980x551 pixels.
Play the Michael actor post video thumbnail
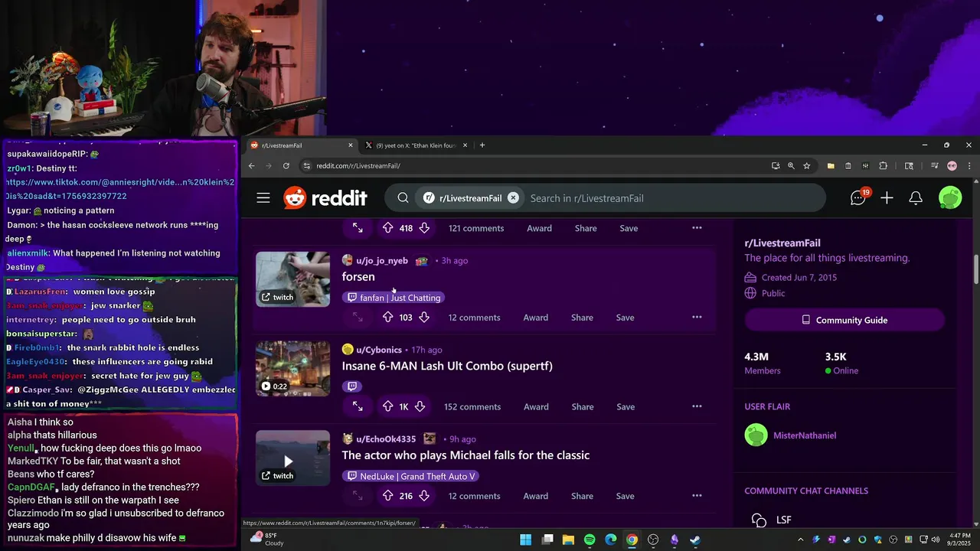tap(292, 458)
